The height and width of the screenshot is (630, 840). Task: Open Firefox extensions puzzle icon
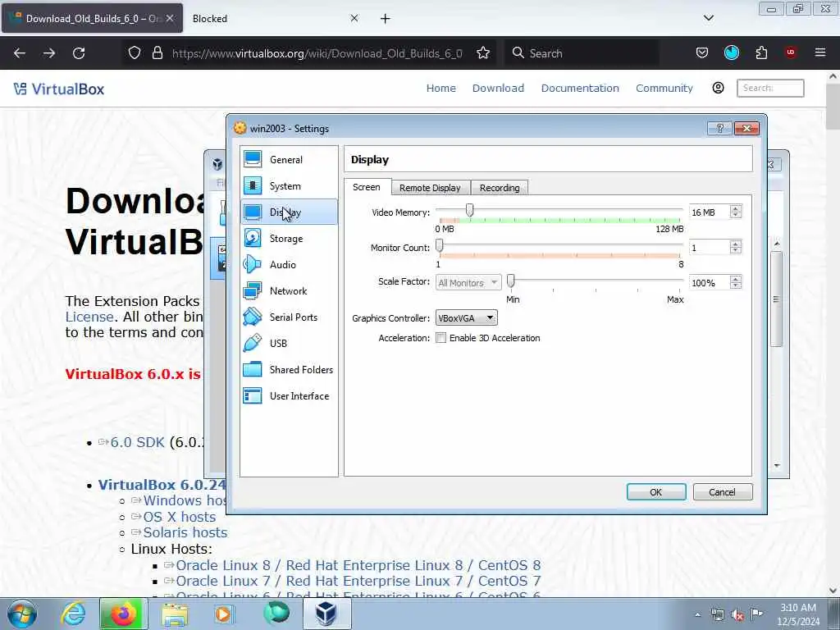pos(761,52)
